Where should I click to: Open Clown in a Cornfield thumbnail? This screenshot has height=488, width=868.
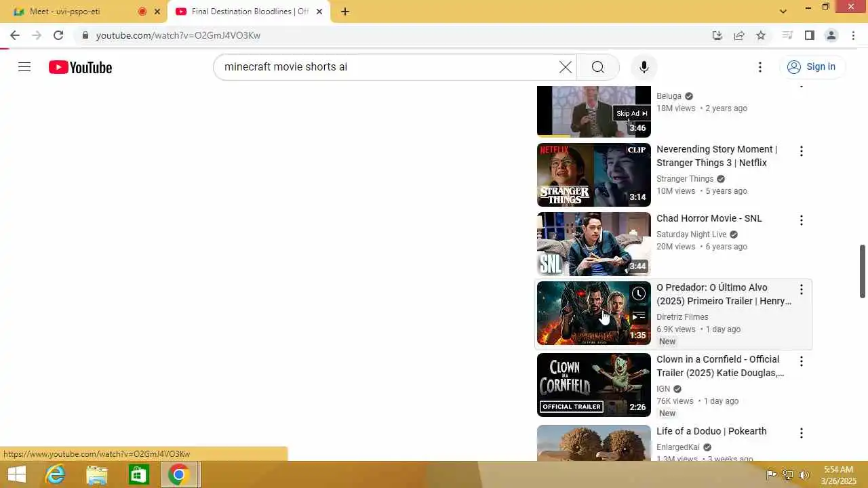[594, 385]
